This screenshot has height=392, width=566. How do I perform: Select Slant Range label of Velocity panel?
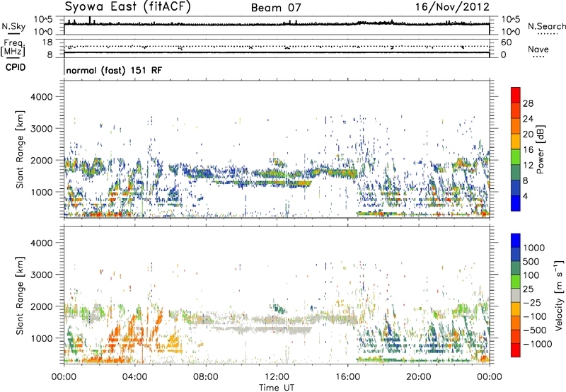20,296
